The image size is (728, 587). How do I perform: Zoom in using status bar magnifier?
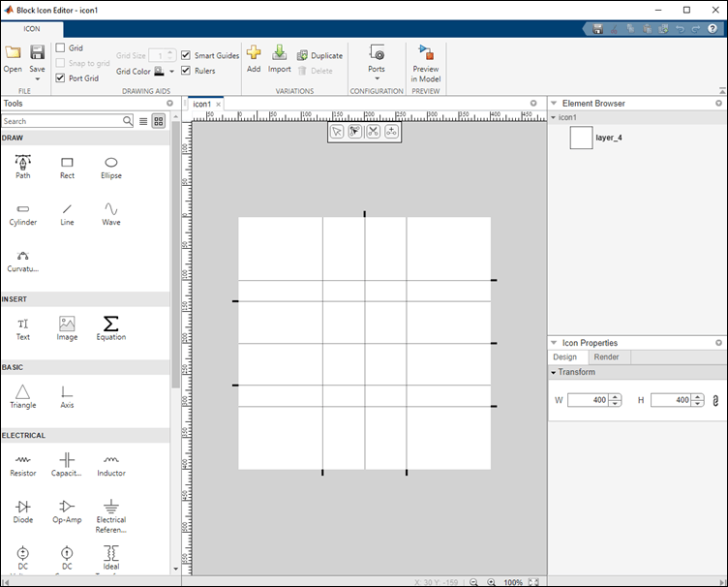tap(491, 582)
